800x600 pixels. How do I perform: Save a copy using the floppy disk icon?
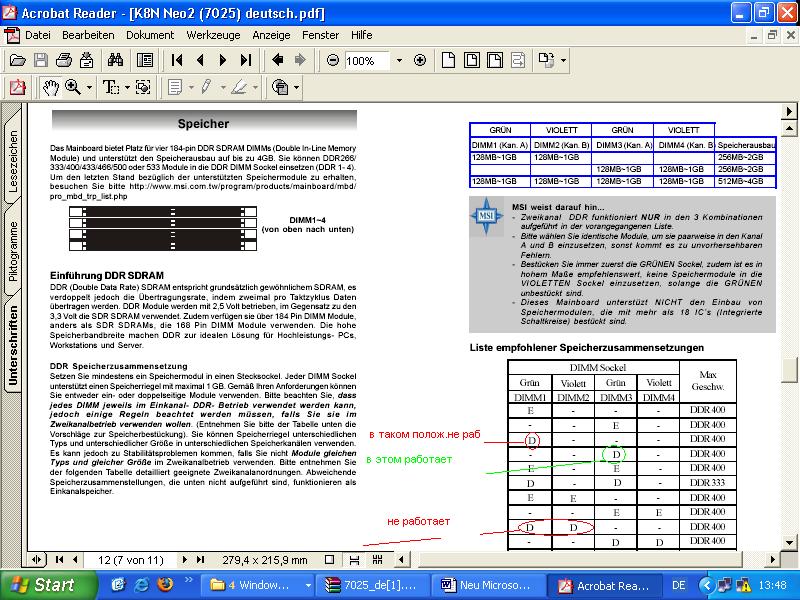[41, 60]
